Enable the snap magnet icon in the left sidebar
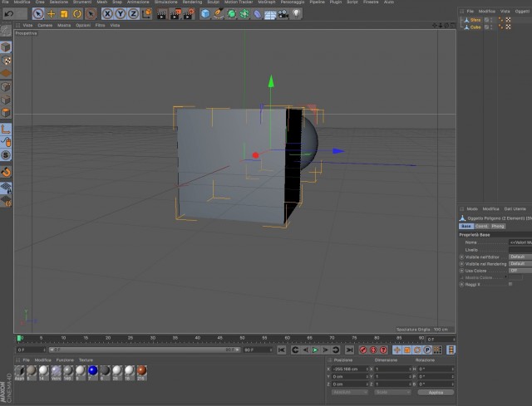Image resolution: width=532 pixels, height=406 pixels. click(6, 172)
